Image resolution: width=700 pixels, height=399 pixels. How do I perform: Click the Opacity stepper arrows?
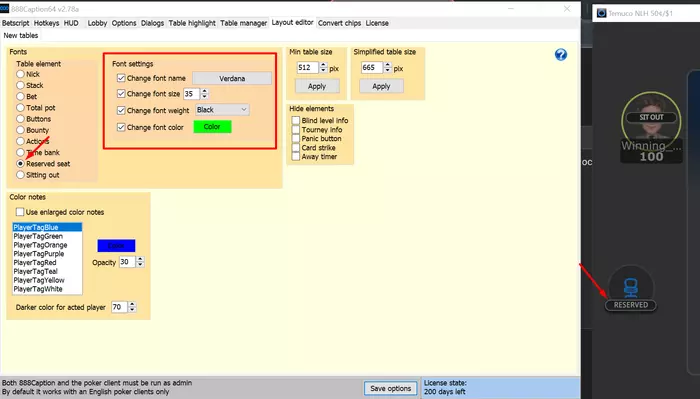(140, 262)
